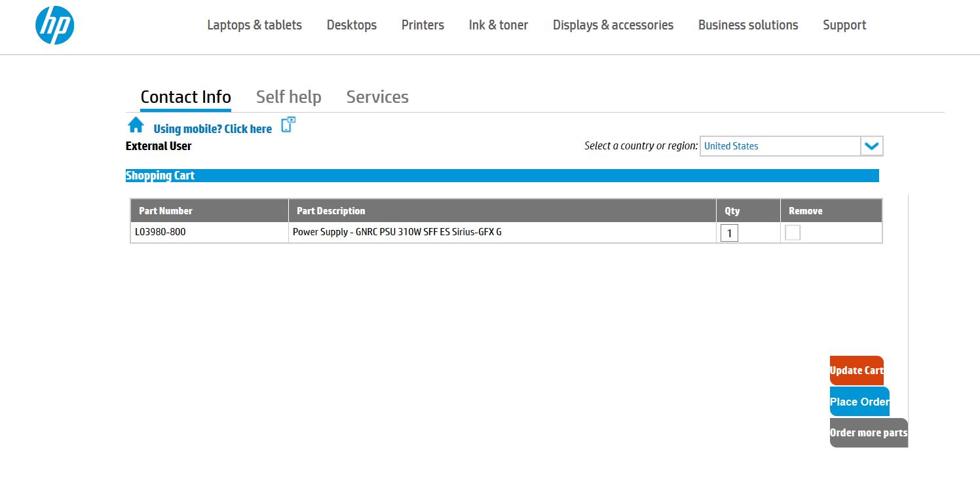Open the Printers menu
Viewport: 980px width, 477px height.
423,25
